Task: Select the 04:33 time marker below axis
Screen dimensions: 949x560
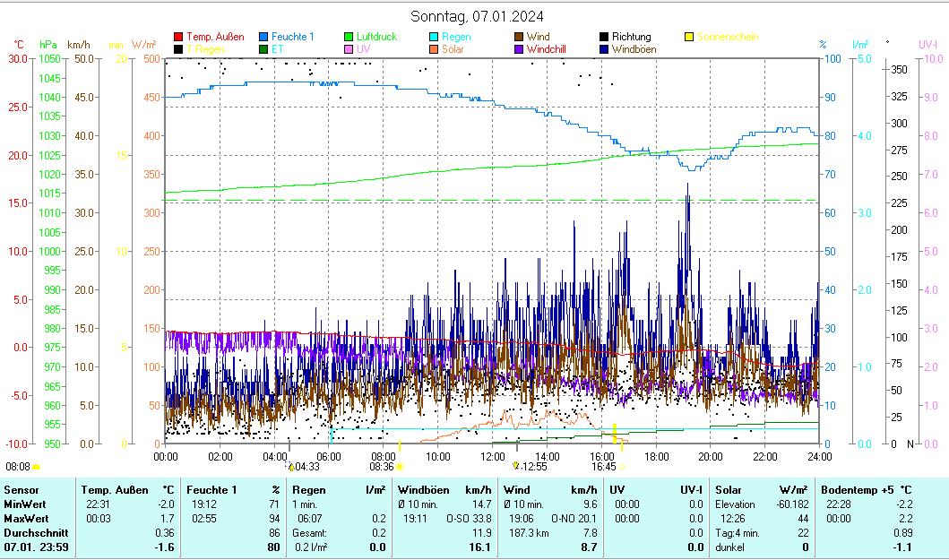Action: pyautogui.click(x=306, y=466)
